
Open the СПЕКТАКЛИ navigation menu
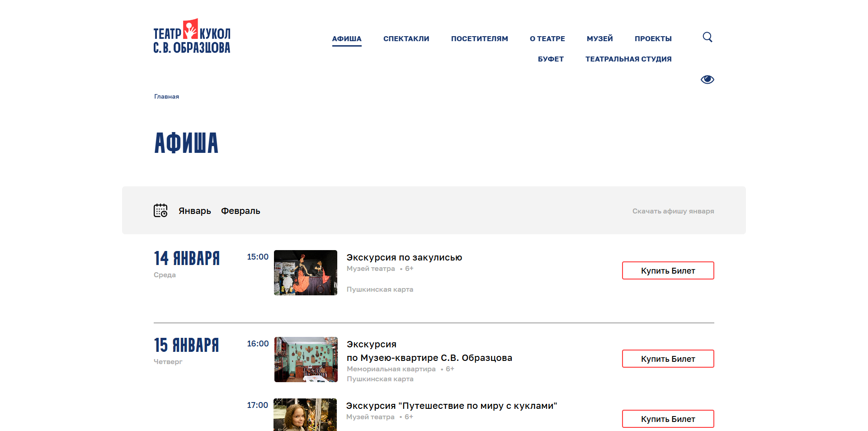click(406, 39)
